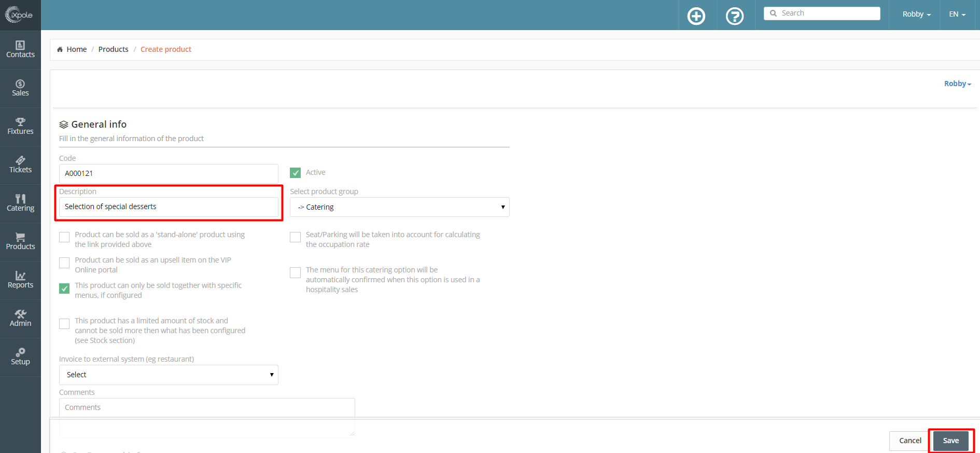Screen dimensions: 980x453
Task: Open Tickets in the sidebar
Action: pos(20,165)
